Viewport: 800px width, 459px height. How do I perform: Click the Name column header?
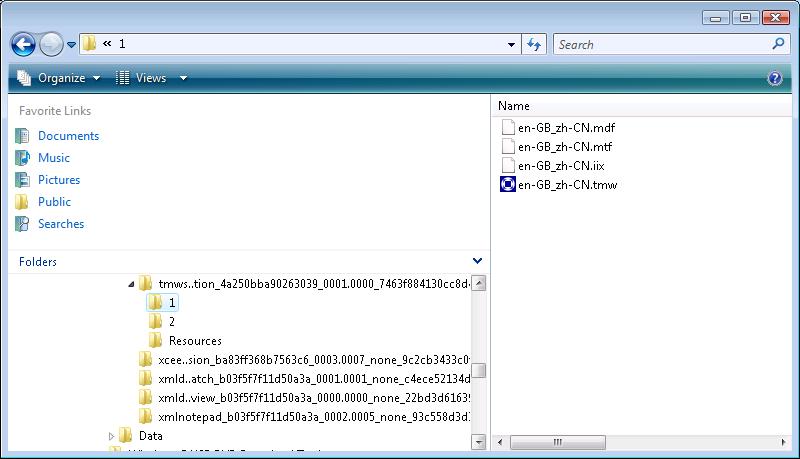(x=514, y=106)
